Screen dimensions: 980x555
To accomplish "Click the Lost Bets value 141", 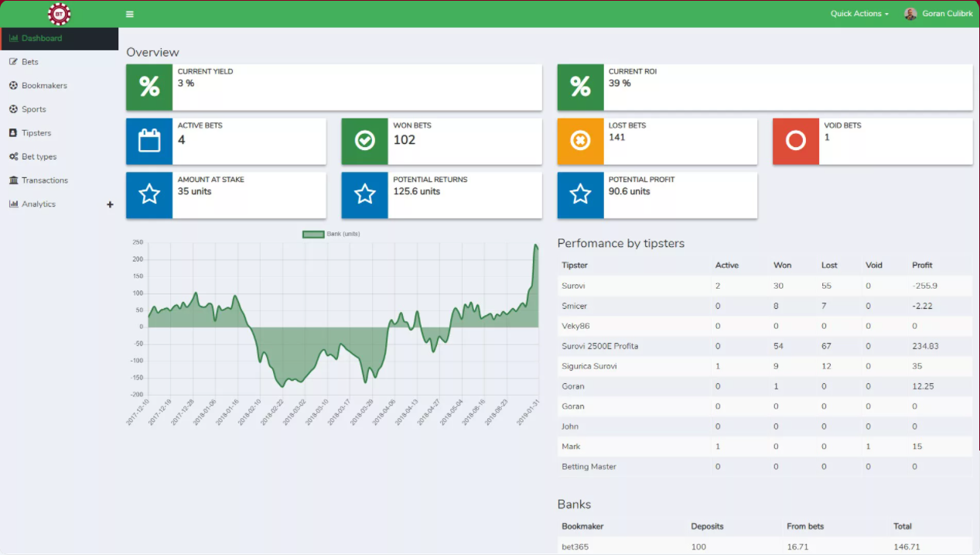I will (616, 138).
